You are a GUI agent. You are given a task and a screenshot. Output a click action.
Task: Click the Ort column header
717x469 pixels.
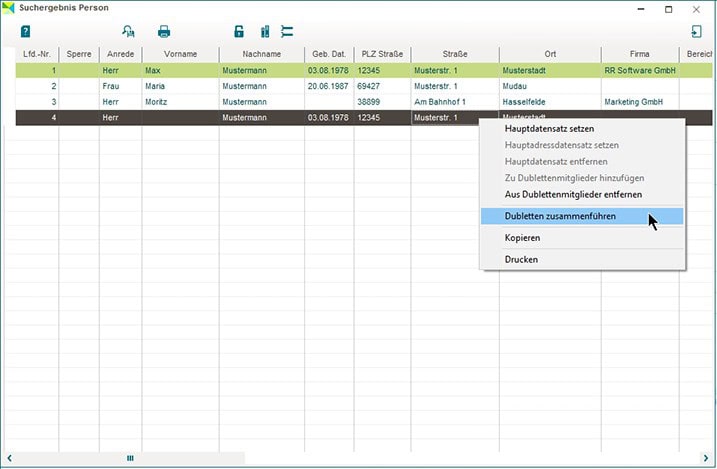[x=550, y=54]
